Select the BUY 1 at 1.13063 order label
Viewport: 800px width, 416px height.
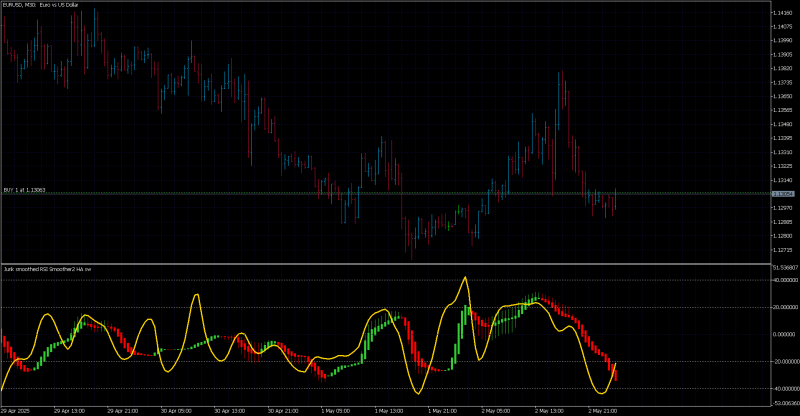click(x=24, y=190)
